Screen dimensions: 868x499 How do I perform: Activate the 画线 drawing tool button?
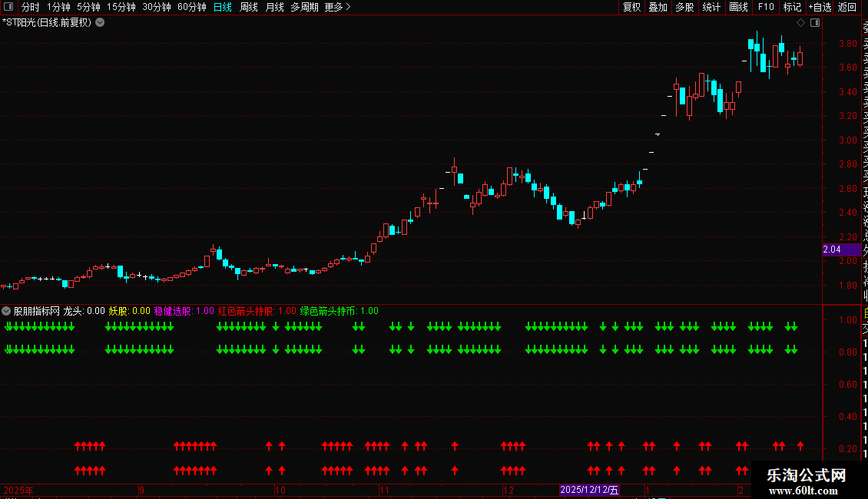738,7
